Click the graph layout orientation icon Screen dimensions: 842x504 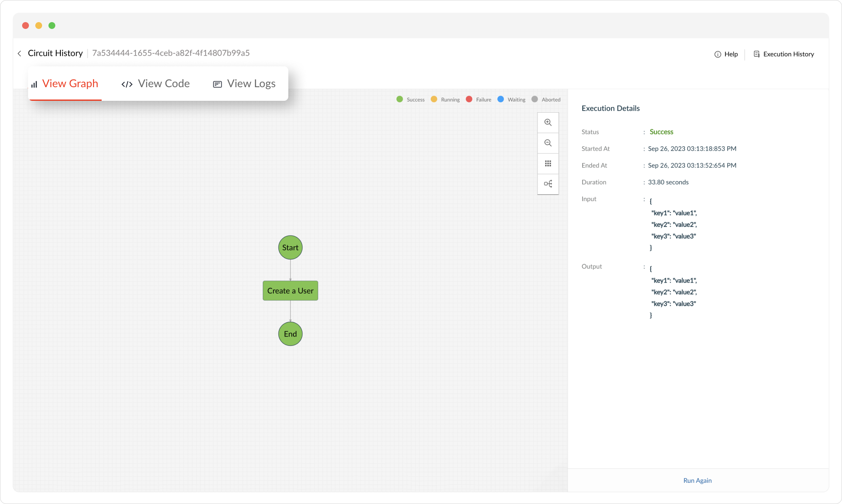[548, 184]
